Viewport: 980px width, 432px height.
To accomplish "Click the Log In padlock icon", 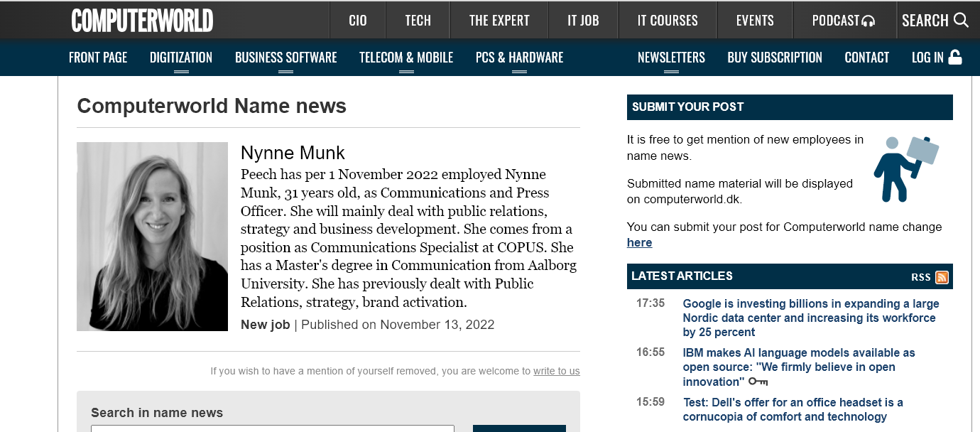I will pyautogui.click(x=955, y=58).
